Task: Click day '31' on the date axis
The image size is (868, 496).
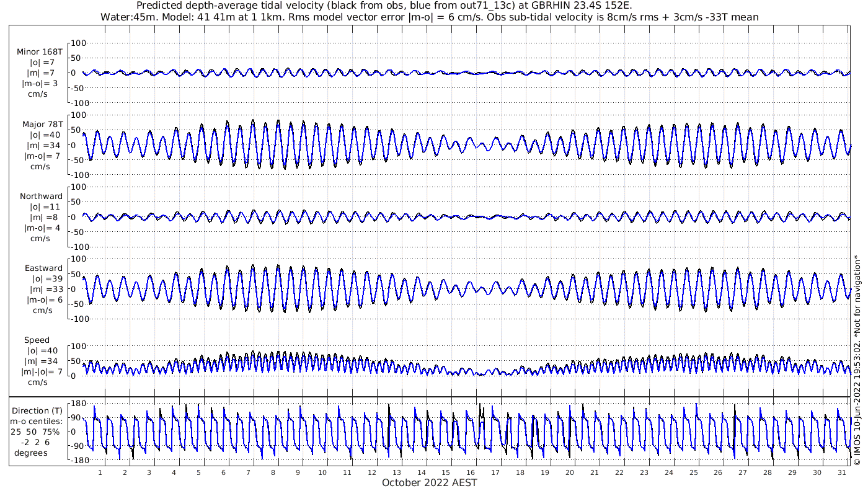Action: [x=842, y=472]
